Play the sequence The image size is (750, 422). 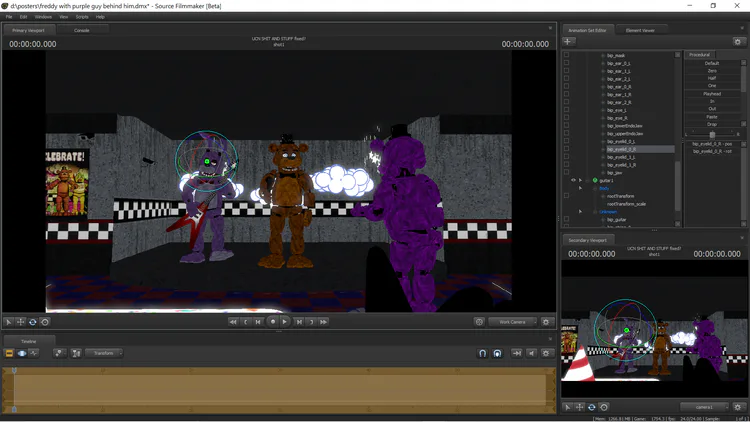point(285,322)
